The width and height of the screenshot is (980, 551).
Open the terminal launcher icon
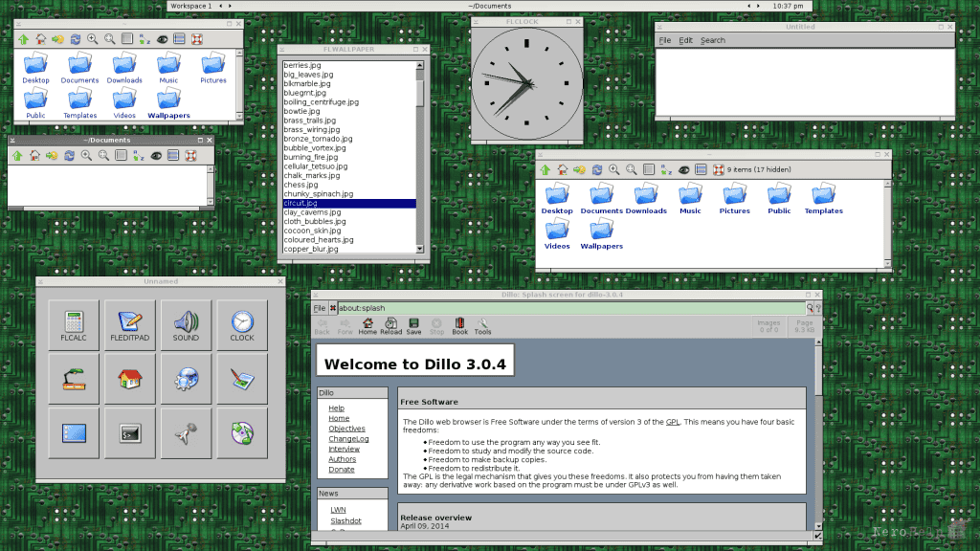point(130,433)
